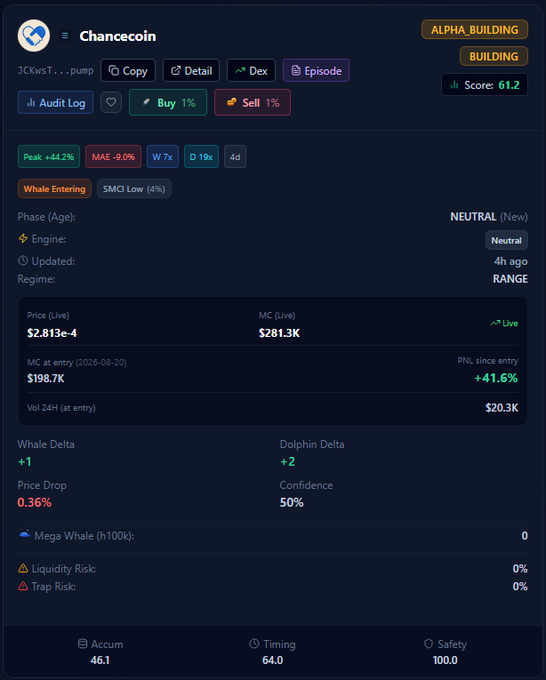Click the lightning Engine icon
Image resolution: width=546 pixels, height=680 pixels.
tap(23, 238)
